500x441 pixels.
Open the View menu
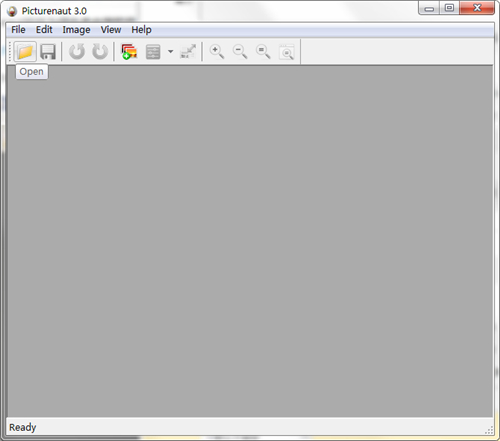coord(111,30)
